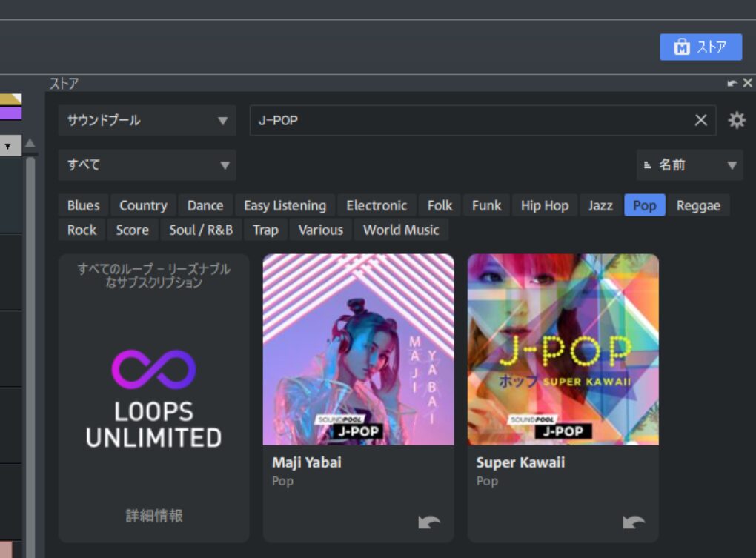756x558 pixels.
Task: Filter by Easy Listening genre
Action: (285, 206)
